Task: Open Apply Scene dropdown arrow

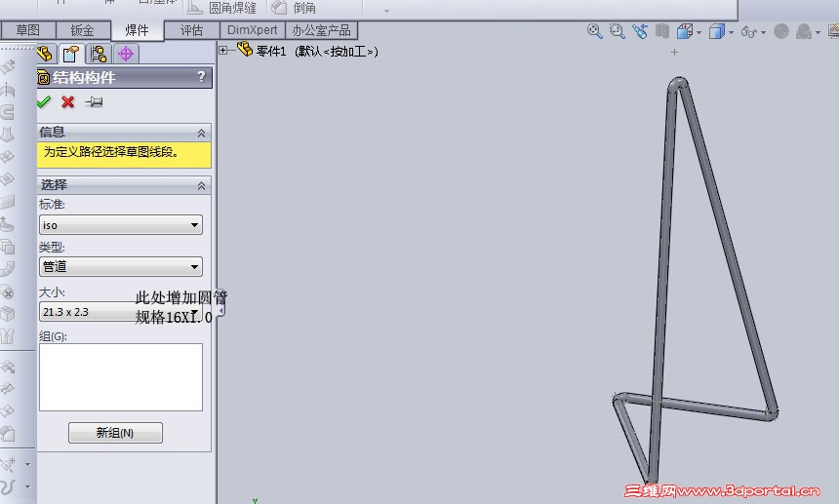Action: coord(818,32)
